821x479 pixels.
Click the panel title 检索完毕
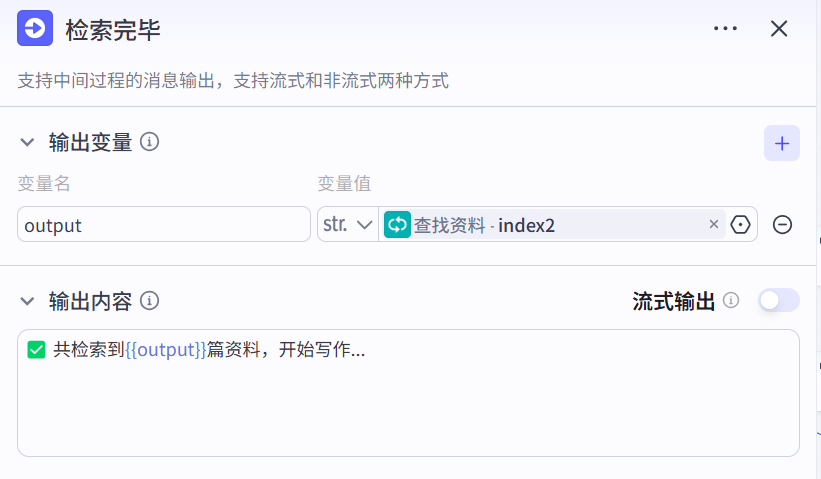[x=113, y=30]
